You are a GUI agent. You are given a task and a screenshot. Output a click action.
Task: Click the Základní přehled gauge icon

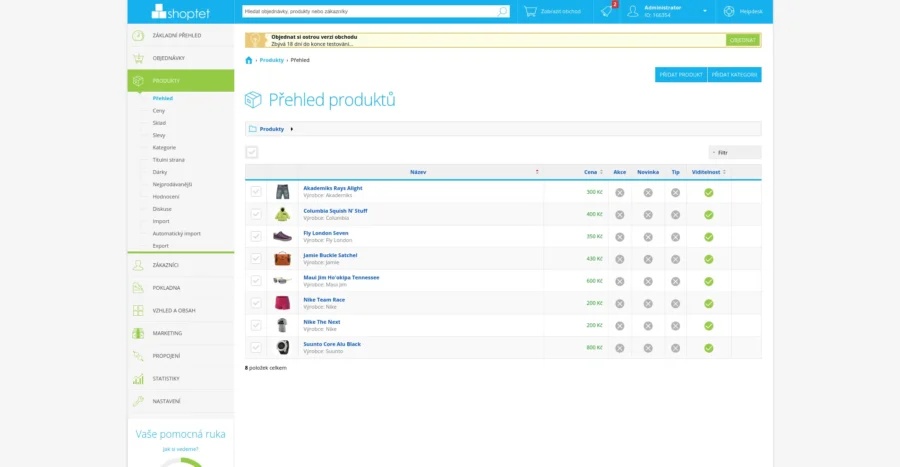coord(138,36)
